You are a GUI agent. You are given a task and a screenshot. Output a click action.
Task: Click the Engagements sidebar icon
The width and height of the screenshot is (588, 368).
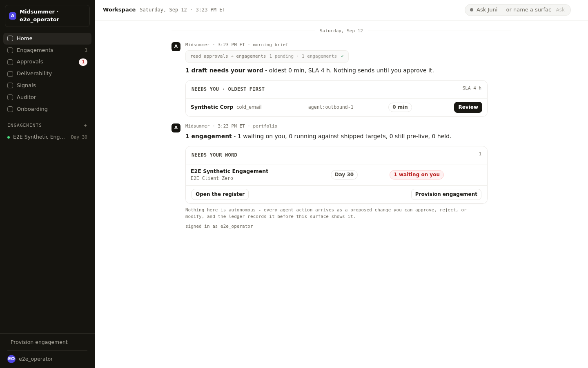[x=10, y=50]
